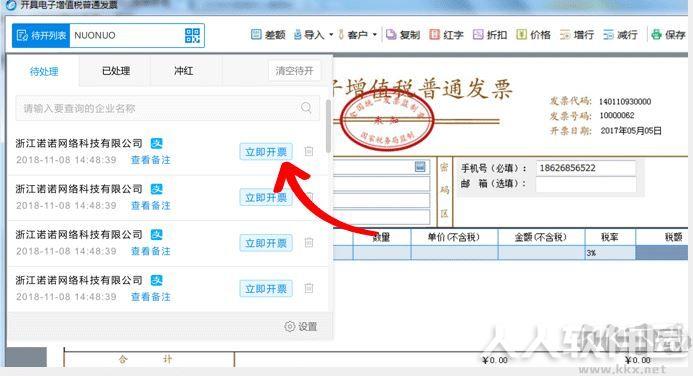Click the first company name in list
The image size is (693, 376).
[79, 143]
